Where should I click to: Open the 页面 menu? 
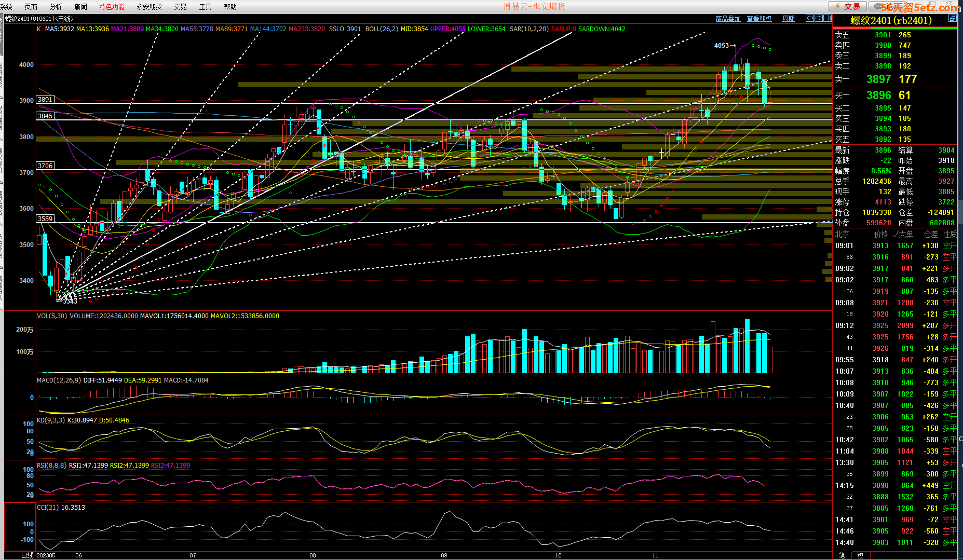31,7
